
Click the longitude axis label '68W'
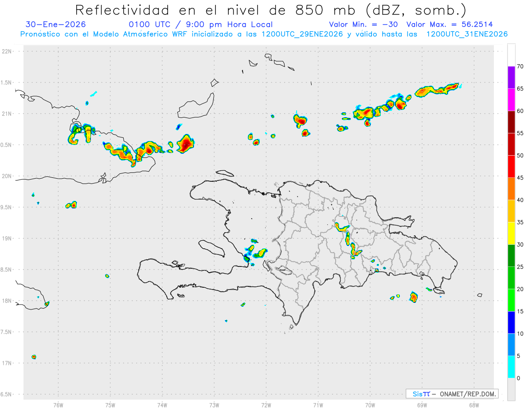pos(474,405)
